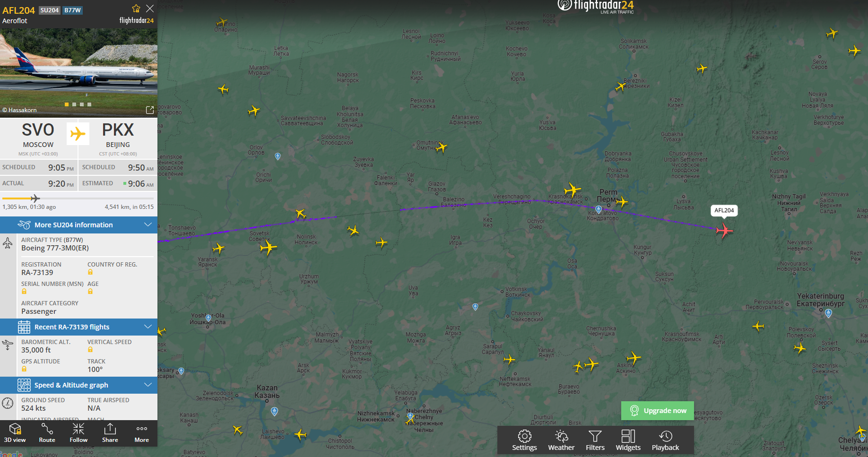This screenshot has height=457, width=868.
Task: Open the More options menu
Action: (x=142, y=433)
